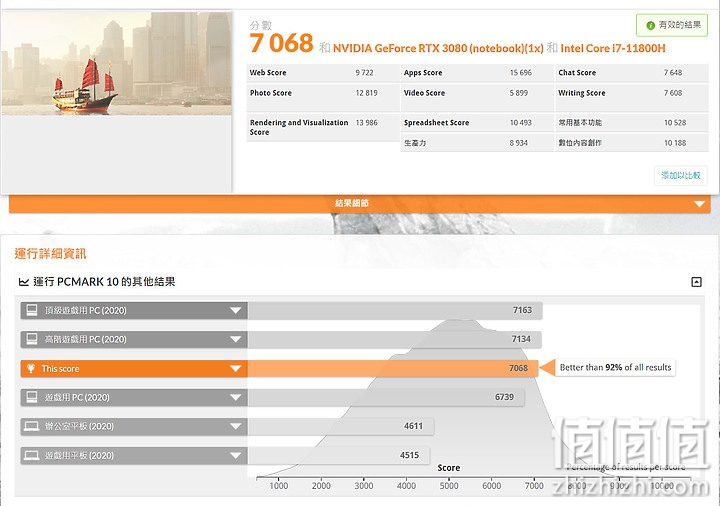This screenshot has width=720, height=506.
Task: Click the 7134 score bar
Action: pyautogui.click(x=394, y=339)
